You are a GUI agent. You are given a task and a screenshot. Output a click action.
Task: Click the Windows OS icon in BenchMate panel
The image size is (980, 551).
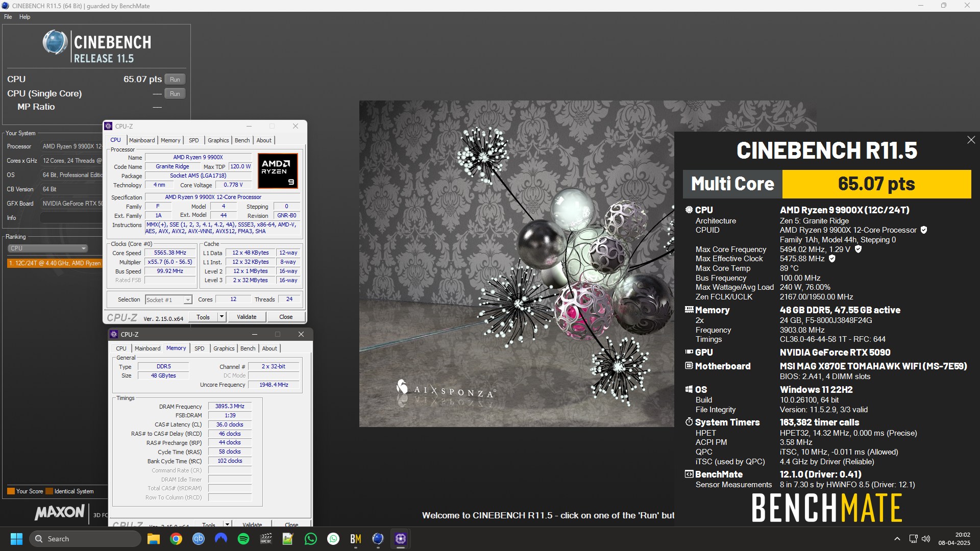pyautogui.click(x=689, y=389)
